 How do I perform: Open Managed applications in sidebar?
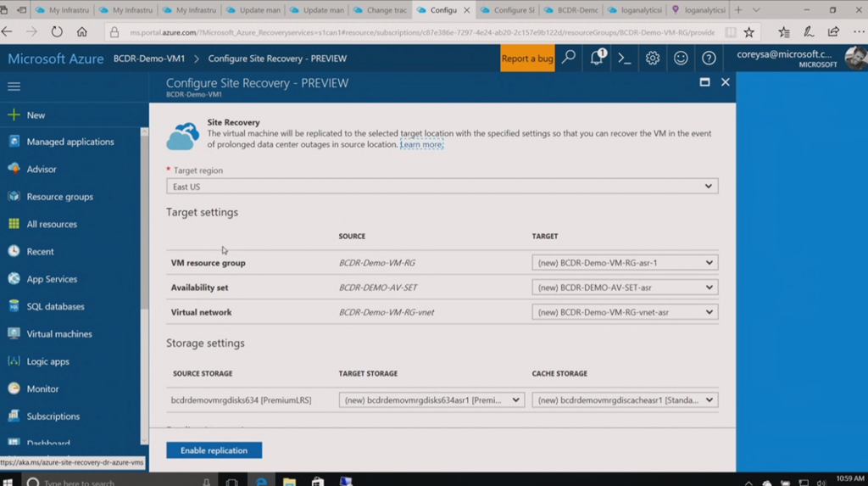pyautogui.click(x=70, y=142)
